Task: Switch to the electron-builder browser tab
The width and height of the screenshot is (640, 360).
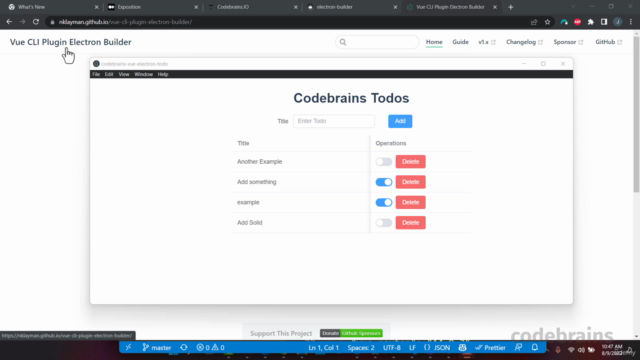Action: point(351,7)
